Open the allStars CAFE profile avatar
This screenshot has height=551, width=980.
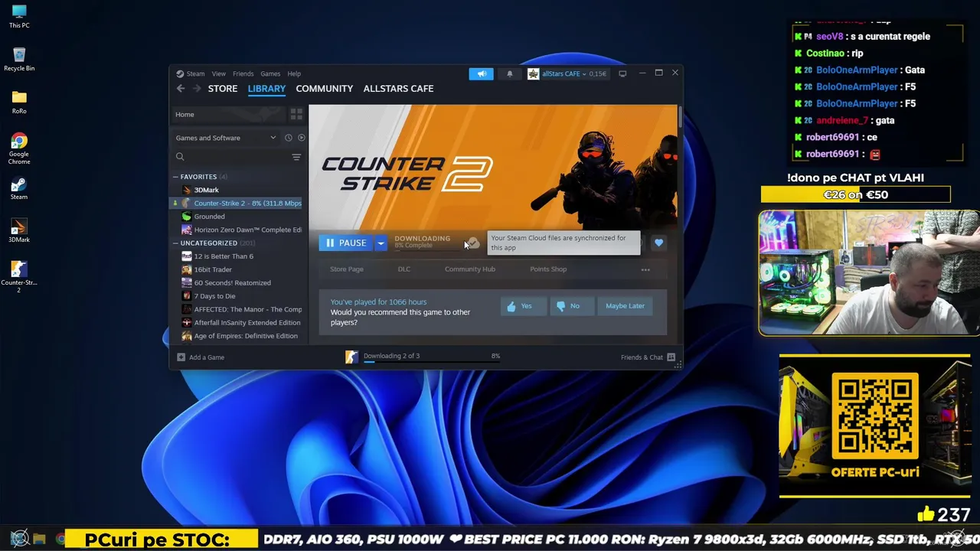coord(533,73)
